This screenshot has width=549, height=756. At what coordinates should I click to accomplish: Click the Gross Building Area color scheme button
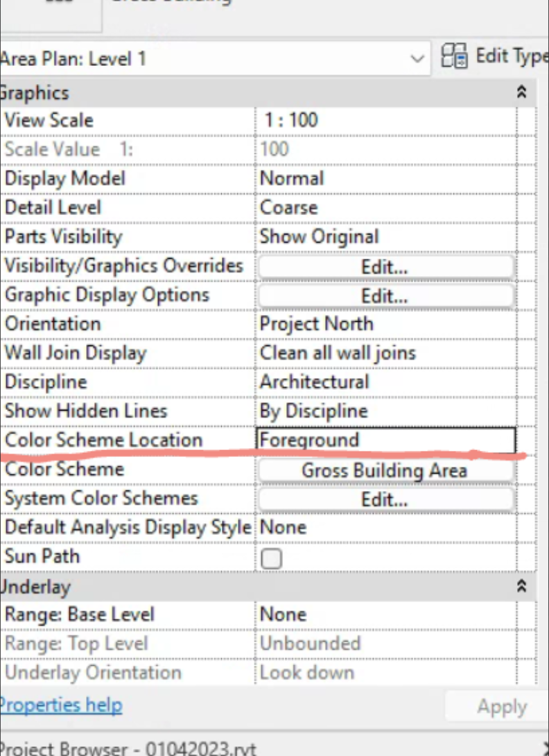pyautogui.click(x=386, y=470)
